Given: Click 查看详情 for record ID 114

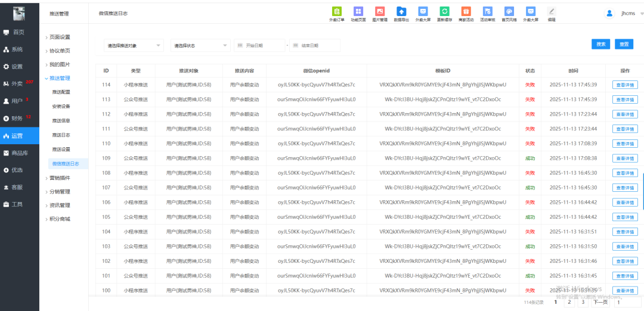Looking at the screenshot, I should coord(625,85).
